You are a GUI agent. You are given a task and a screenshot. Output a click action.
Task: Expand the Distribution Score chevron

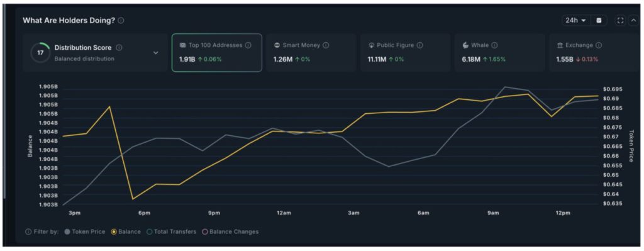pos(156,53)
